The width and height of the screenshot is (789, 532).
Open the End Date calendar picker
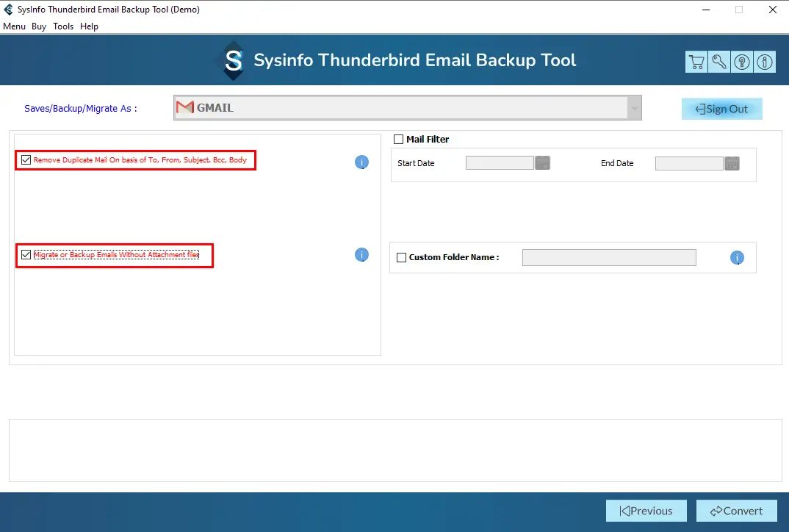(x=732, y=163)
